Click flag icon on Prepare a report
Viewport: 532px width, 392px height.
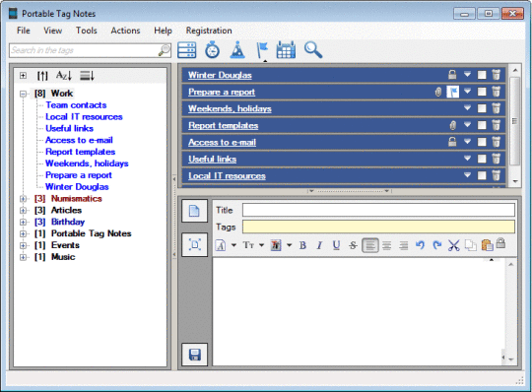(453, 92)
